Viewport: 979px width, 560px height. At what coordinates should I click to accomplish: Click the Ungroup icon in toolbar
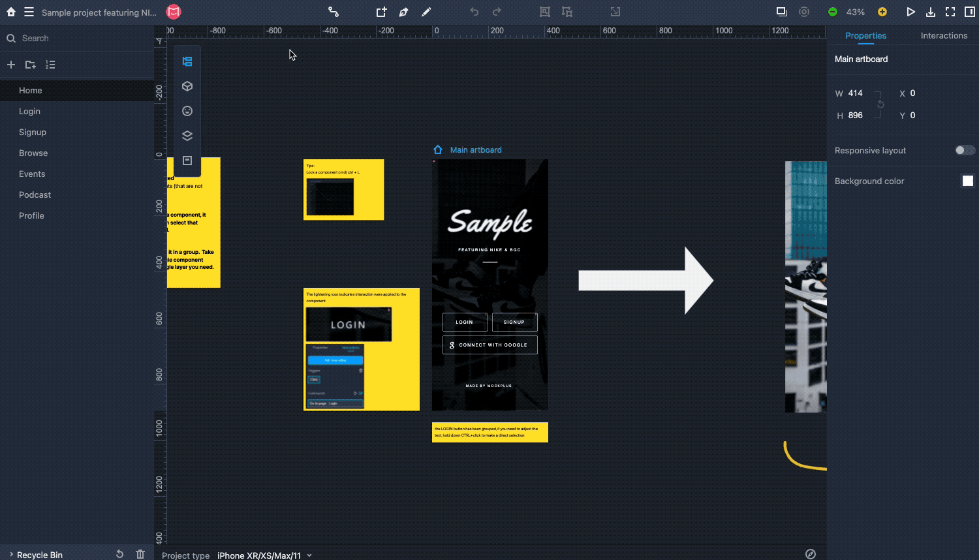coord(567,12)
